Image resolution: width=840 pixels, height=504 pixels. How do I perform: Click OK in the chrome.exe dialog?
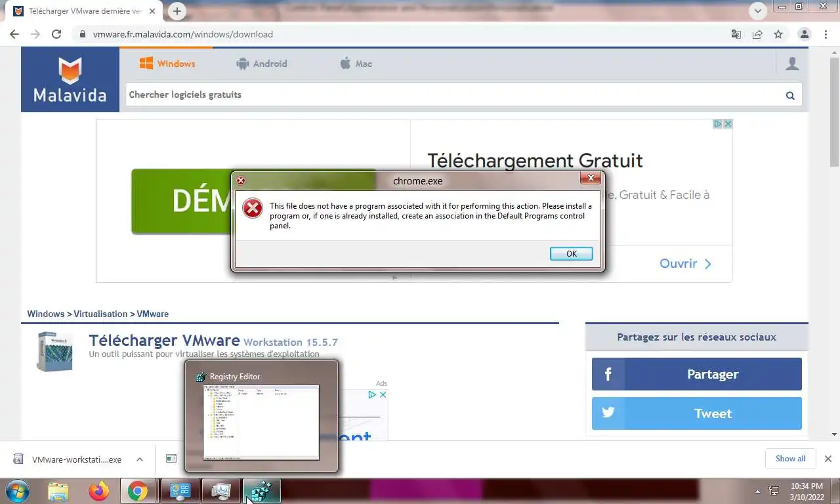pyautogui.click(x=571, y=253)
